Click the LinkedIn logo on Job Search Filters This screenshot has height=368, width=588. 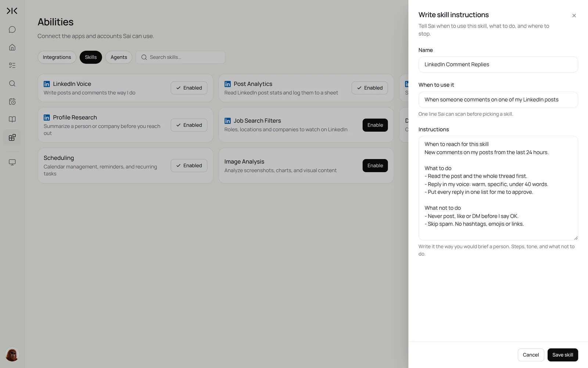(227, 121)
